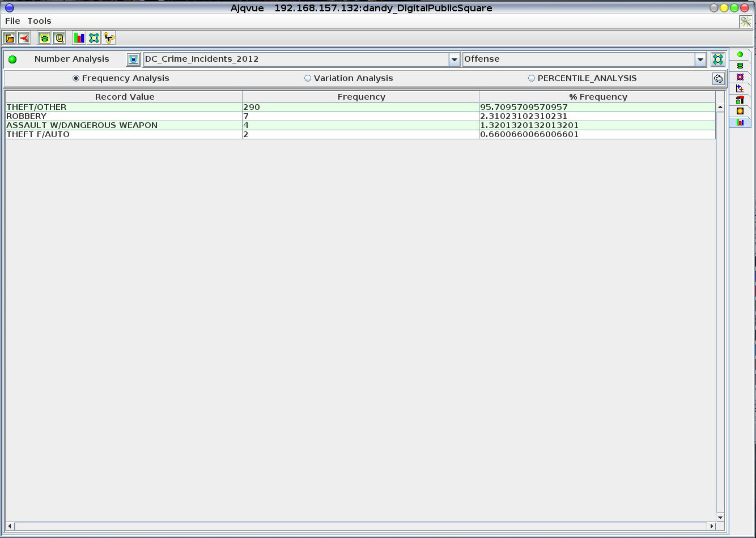The image size is (756, 538).
Task: Open the DC_Crime_Incidents_2012 dataset dropdown
Action: [x=454, y=59]
